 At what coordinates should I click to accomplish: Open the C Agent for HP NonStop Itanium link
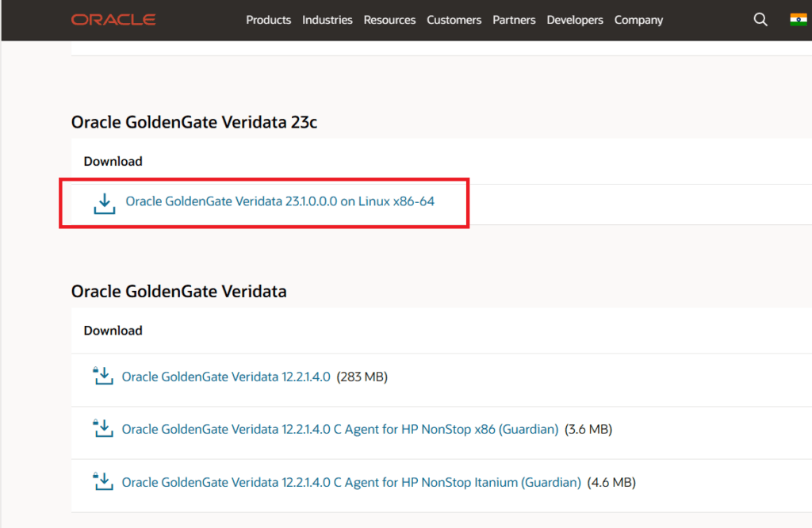point(351,482)
